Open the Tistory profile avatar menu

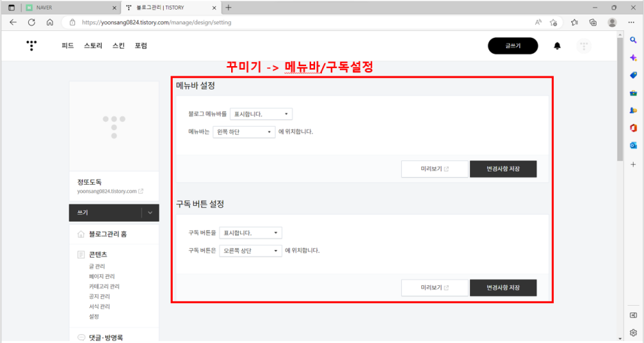coord(583,45)
